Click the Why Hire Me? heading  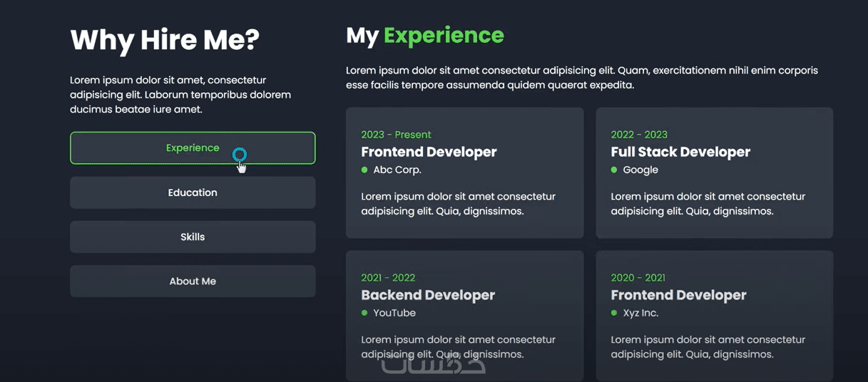tap(165, 40)
